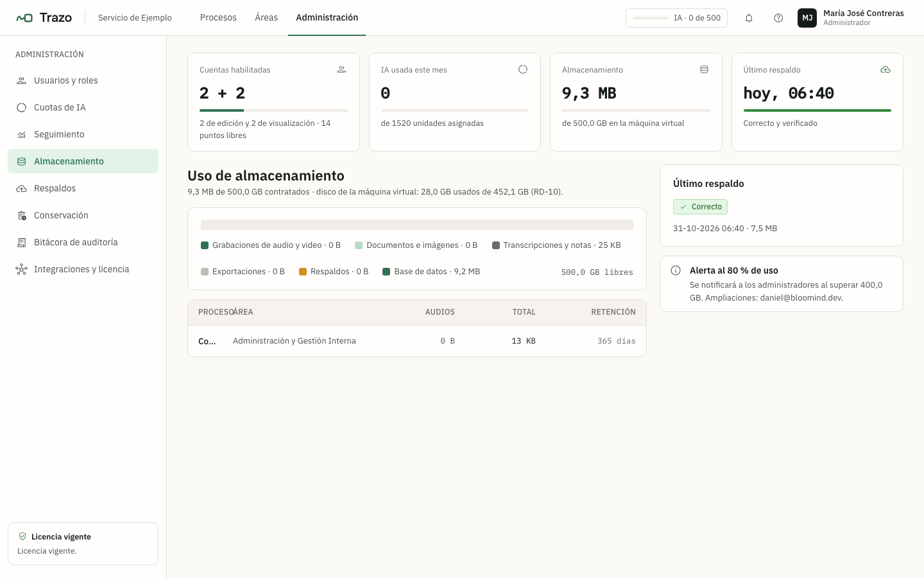
Task: Click the Transcripciones y notas color swatch
Action: click(496, 245)
